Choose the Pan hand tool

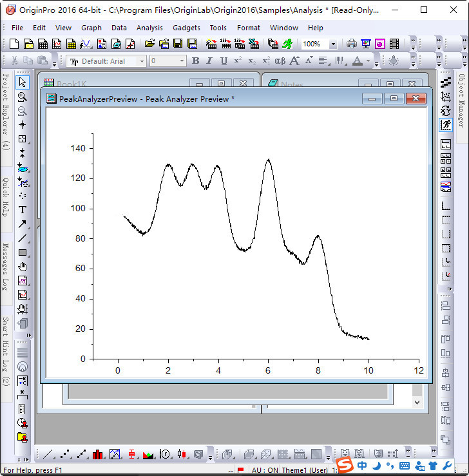pos(23,267)
